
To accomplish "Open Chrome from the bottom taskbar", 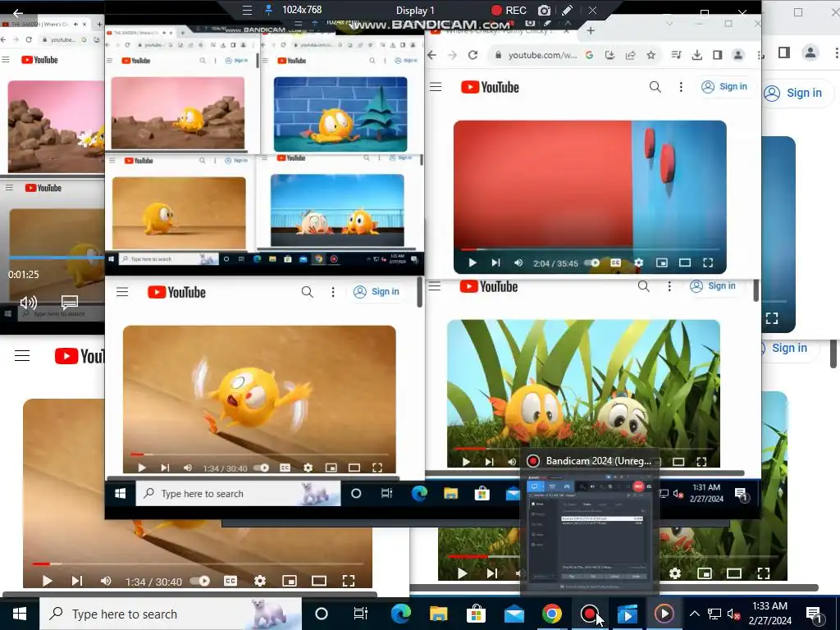I will (551, 614).
